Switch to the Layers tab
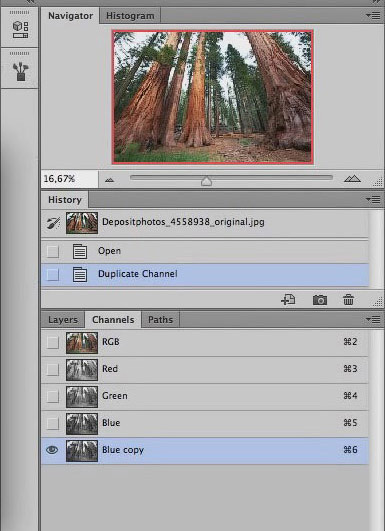The image size is (385, 531). click(x=63, y=320)
